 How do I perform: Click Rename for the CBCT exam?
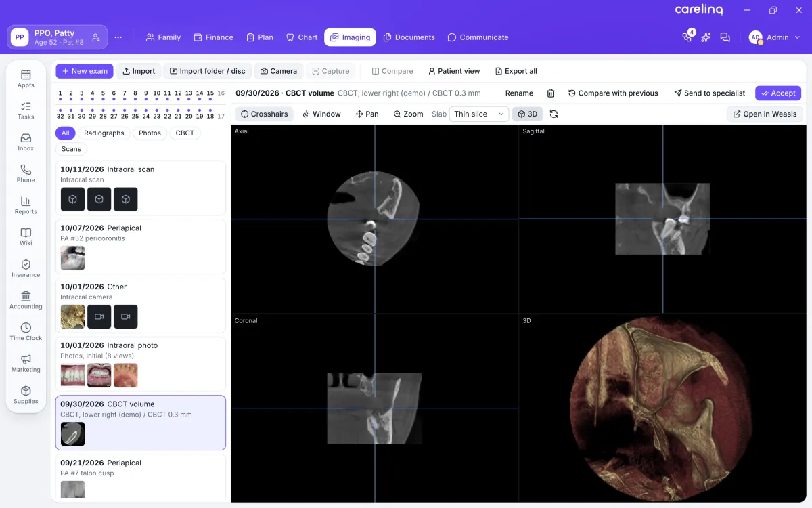tap(519, 93)
